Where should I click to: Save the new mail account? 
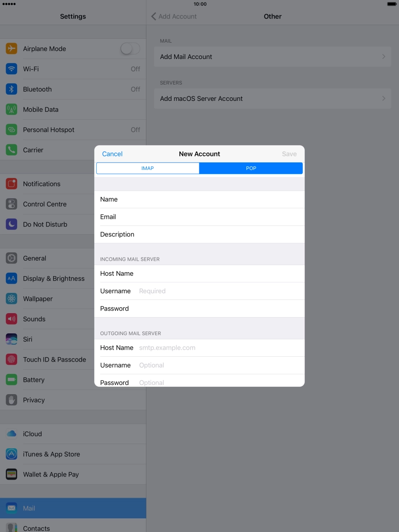click(289, 154)
